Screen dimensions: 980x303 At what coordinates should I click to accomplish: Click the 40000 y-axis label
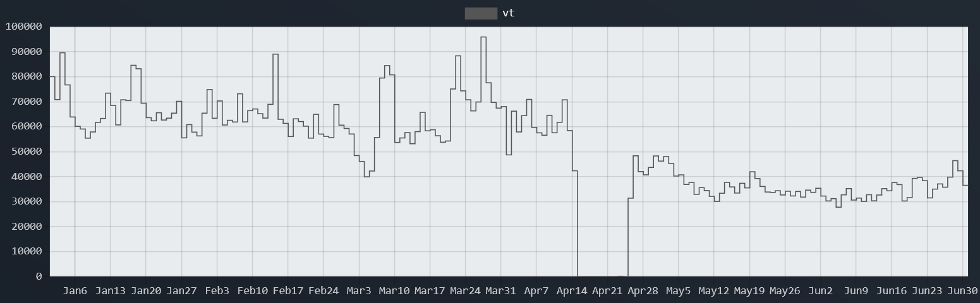tap(27, 177)
